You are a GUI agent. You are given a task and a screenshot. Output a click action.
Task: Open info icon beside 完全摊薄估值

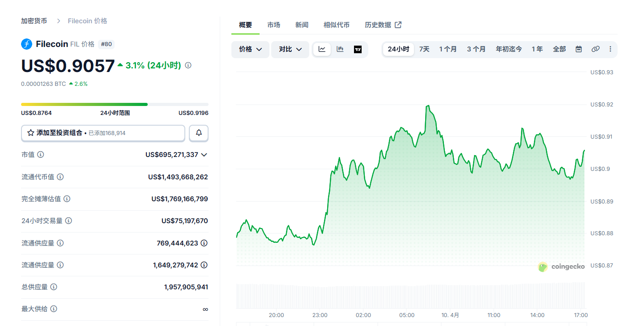[67, 199]
